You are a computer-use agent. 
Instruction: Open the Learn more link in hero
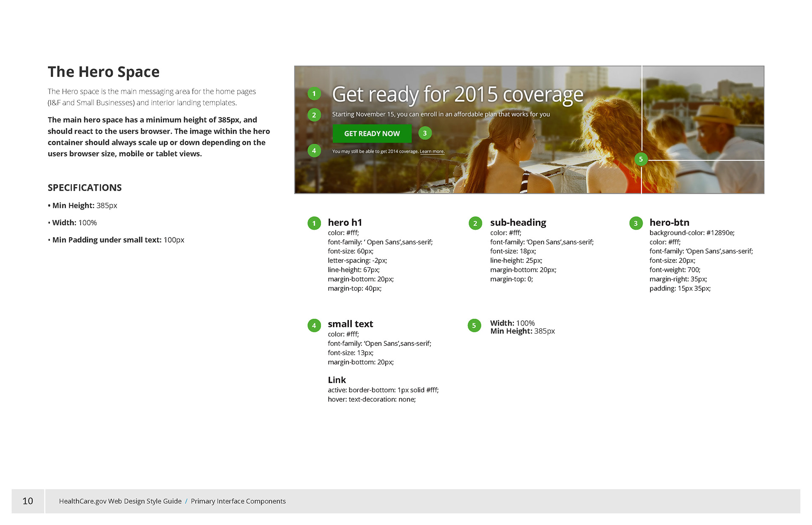pyautogui.click(x=432, y=151)
